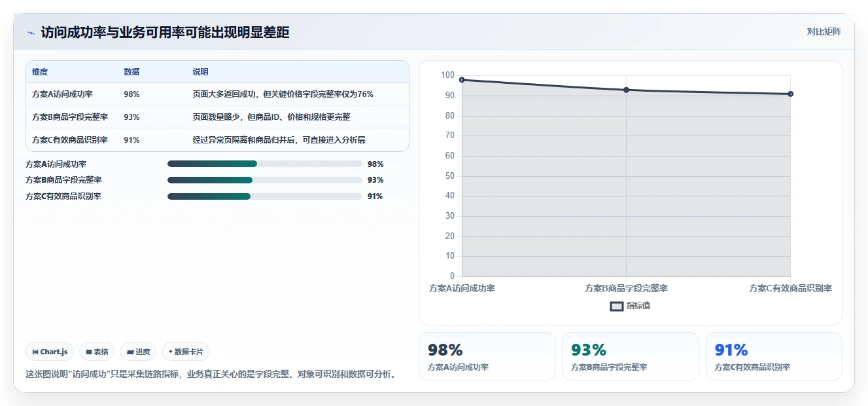Click the 进度 tag chip
The height and width of the screenshot is (406, 868).
[138, 352]
